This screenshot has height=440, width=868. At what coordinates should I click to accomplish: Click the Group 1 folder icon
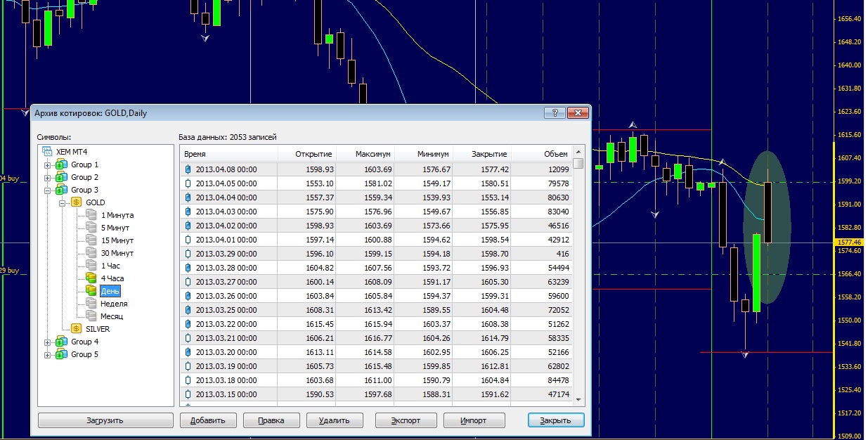point(61,164)
